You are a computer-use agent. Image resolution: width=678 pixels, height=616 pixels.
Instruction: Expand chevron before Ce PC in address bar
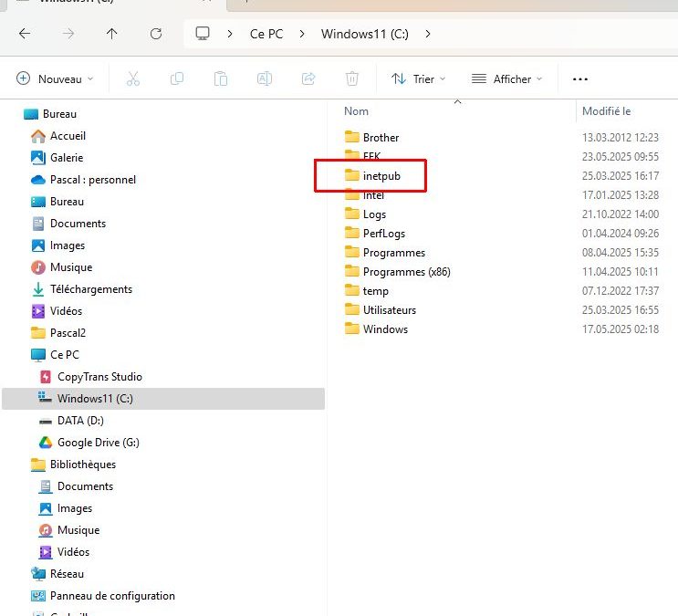point(230,34)
